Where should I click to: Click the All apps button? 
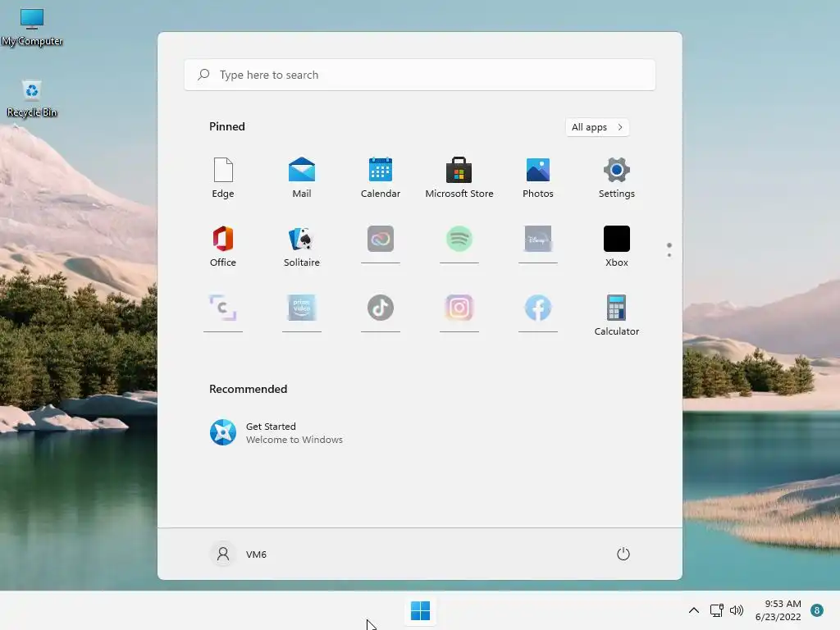tap(597, 127)
